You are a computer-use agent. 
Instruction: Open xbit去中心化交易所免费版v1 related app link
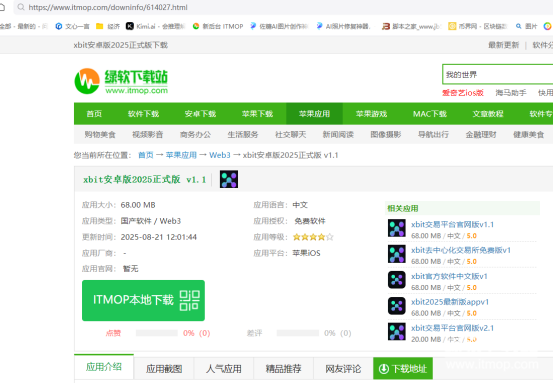point(461,250)
